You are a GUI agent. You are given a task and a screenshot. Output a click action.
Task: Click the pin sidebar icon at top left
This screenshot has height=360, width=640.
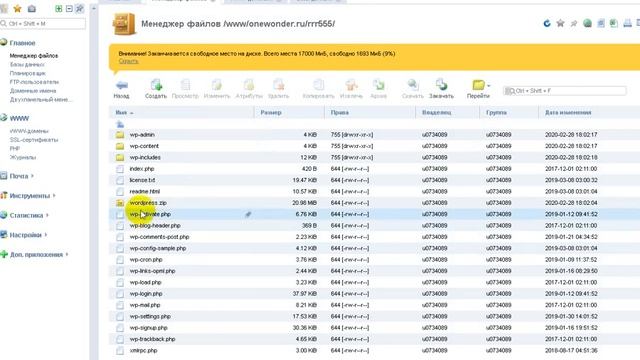(x=80, y=9)
